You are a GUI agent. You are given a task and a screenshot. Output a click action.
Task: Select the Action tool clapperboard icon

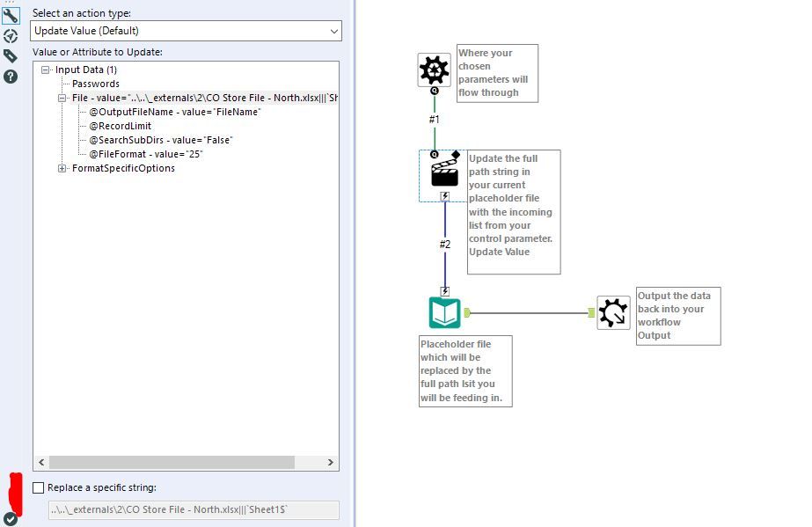coord(446,173)
